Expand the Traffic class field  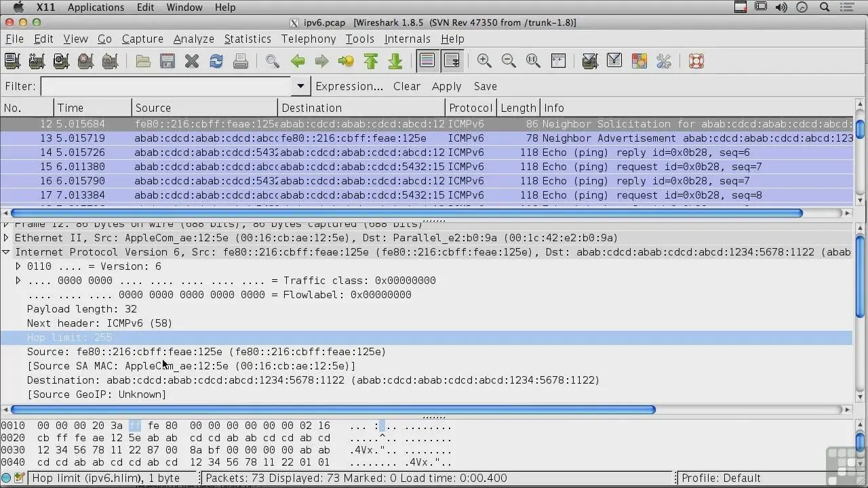pyautogui.click(x=18, y=281)
